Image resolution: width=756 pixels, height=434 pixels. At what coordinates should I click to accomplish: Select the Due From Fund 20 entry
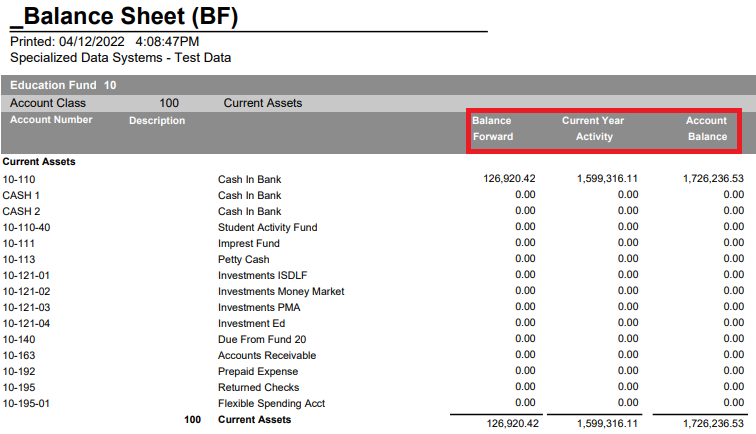point(259,339)
